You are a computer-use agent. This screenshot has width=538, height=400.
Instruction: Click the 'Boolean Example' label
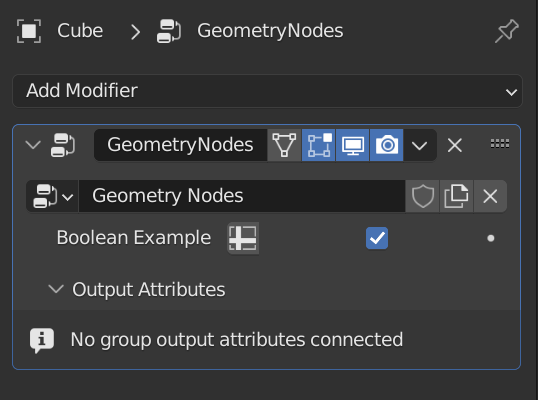click(134, 238)
